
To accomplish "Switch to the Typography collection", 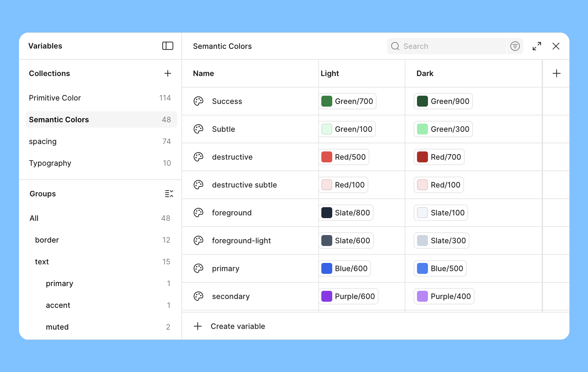I will point(50,163).
